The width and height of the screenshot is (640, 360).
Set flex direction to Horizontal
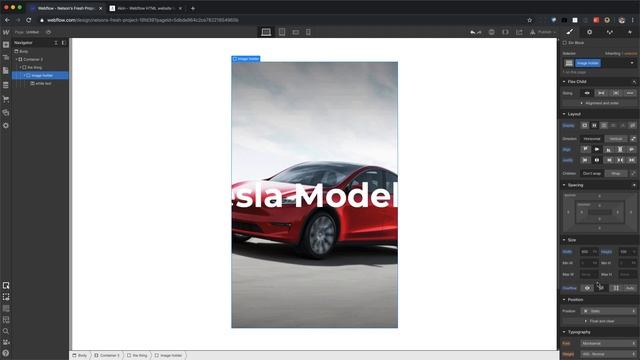(x=592, y=139)
